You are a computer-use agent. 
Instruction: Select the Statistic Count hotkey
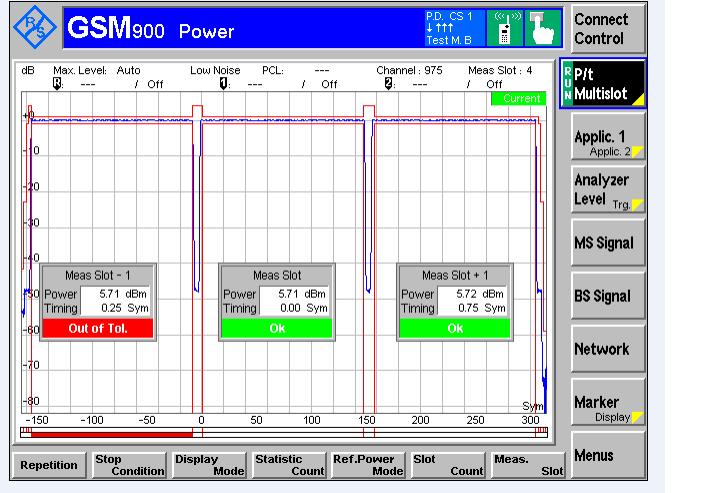point(289,465)
